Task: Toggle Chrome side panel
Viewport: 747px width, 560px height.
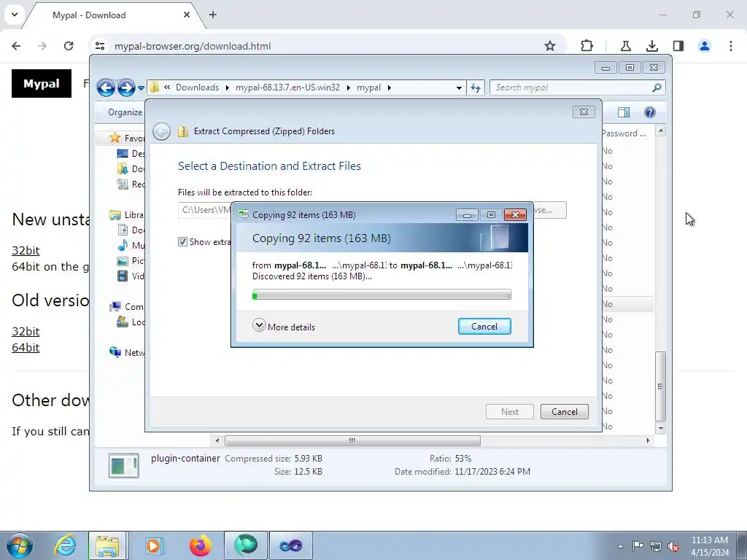Action: pos(678,46)
